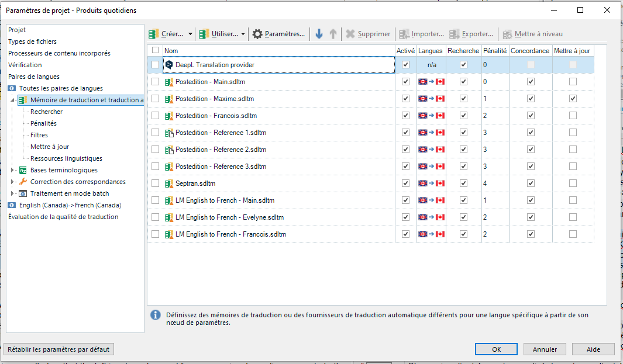Image resolution: width=623 pixels, height=364 pixels.
Task: Click the Paramètres... toolbar label
Action: [285, 34]
